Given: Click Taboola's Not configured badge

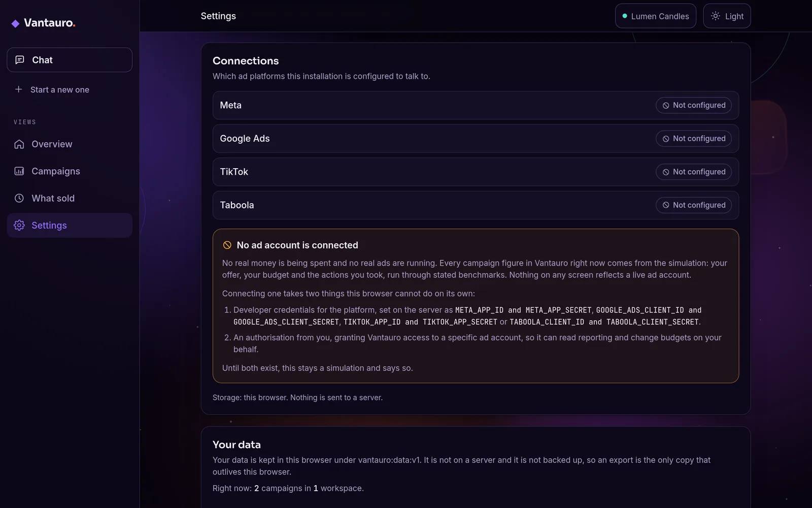Looking at the screenshot, I should pos(693,205).
